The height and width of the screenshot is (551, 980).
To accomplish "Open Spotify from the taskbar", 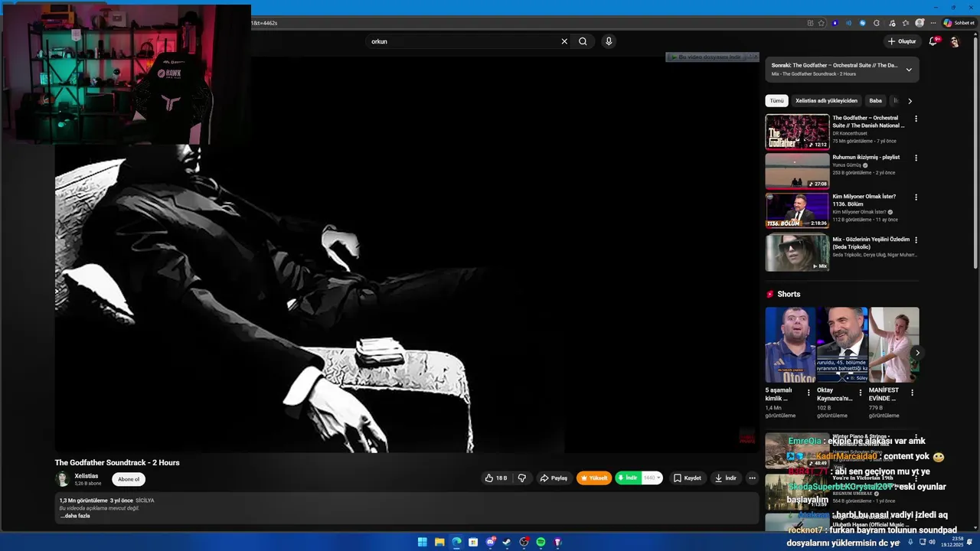I will pos(541,543).
